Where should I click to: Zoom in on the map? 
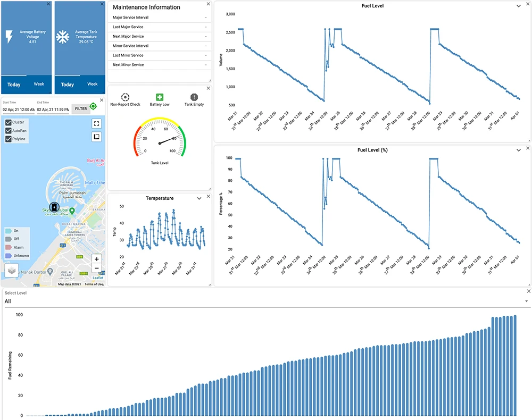click(97, 259)
